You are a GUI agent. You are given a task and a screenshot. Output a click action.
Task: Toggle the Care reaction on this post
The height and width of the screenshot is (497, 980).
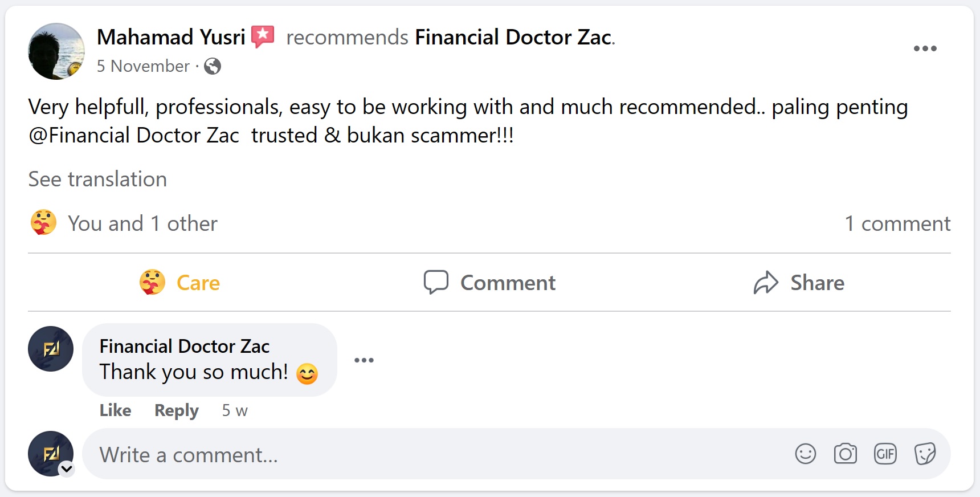180,283
